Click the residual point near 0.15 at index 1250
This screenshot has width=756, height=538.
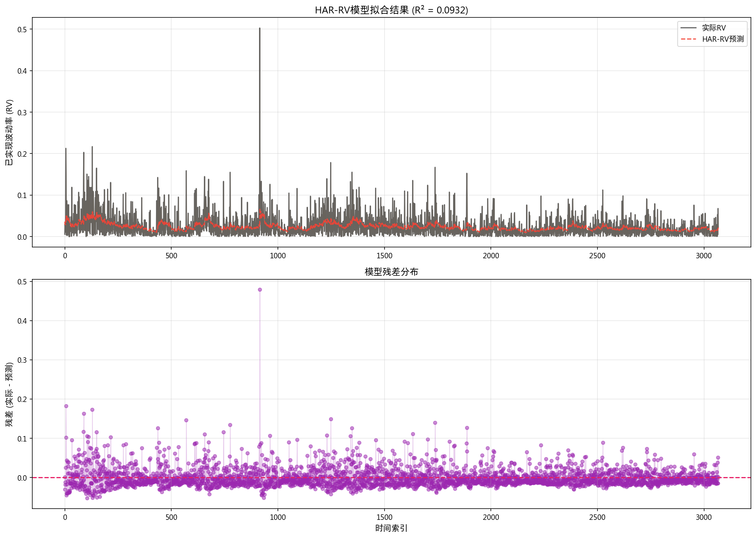tap(331, 419)
